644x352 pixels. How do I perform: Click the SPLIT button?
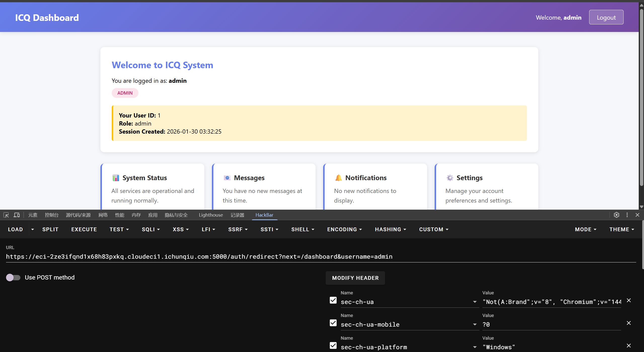click(x=50, y=229)
